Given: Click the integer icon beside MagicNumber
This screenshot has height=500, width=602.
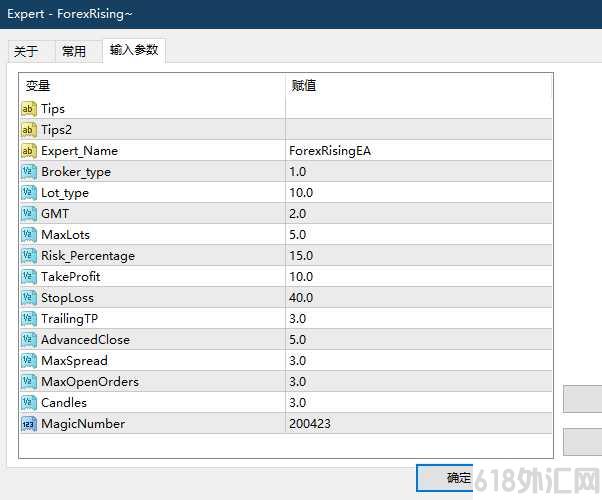Looking at the screenshot, I should 29,424.
